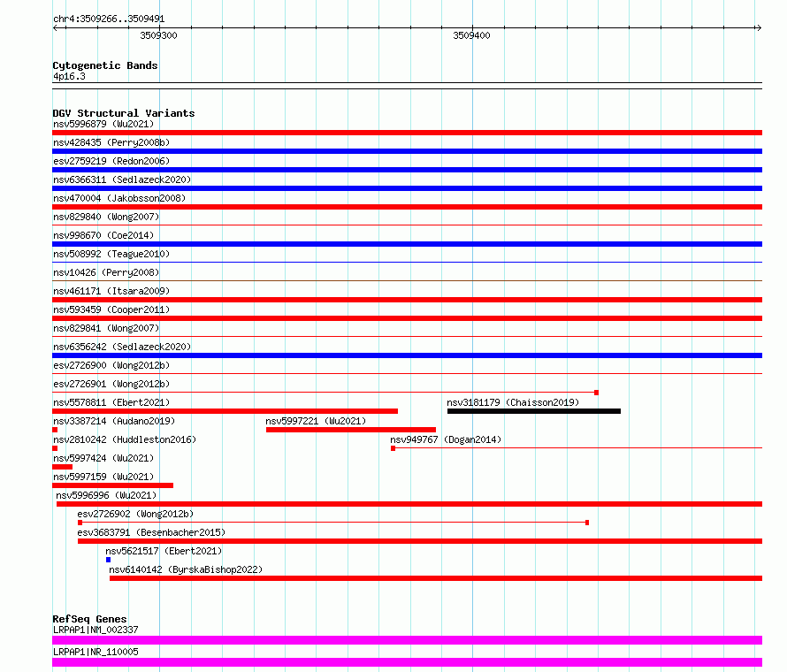Viewport: 787px width, 672px height.
Task: Click nsv5997424 (Wu2021) label
Action: click(103, 458)
